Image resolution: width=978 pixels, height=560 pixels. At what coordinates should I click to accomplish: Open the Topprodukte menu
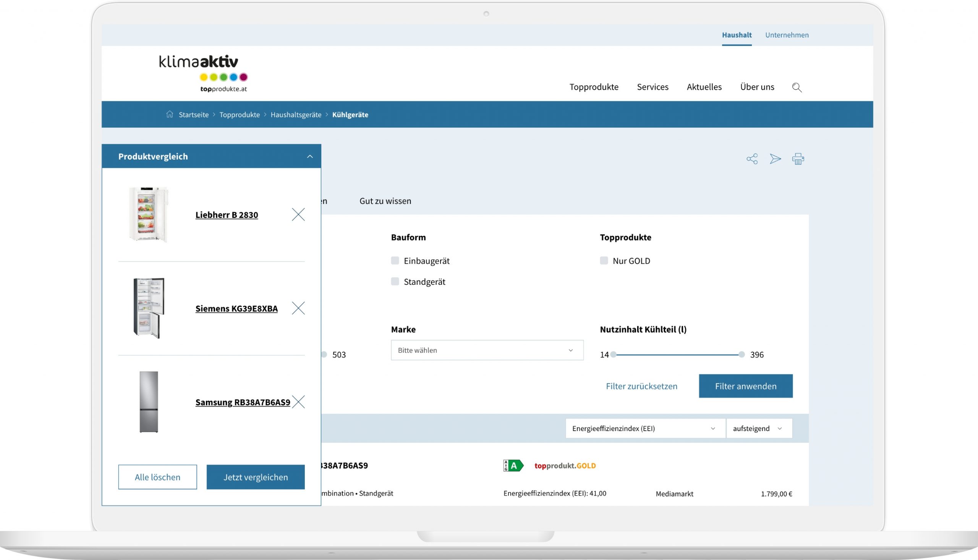(x=594, y=87)
